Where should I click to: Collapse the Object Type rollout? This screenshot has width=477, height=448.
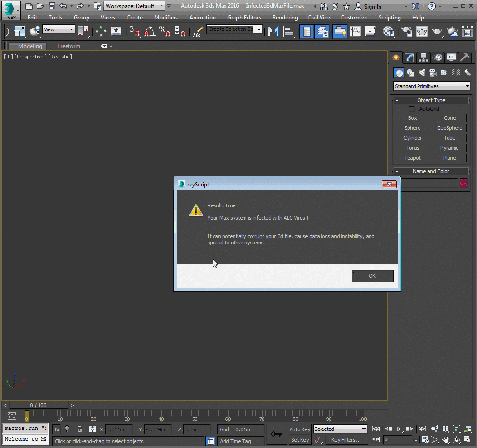coord(431,100)
